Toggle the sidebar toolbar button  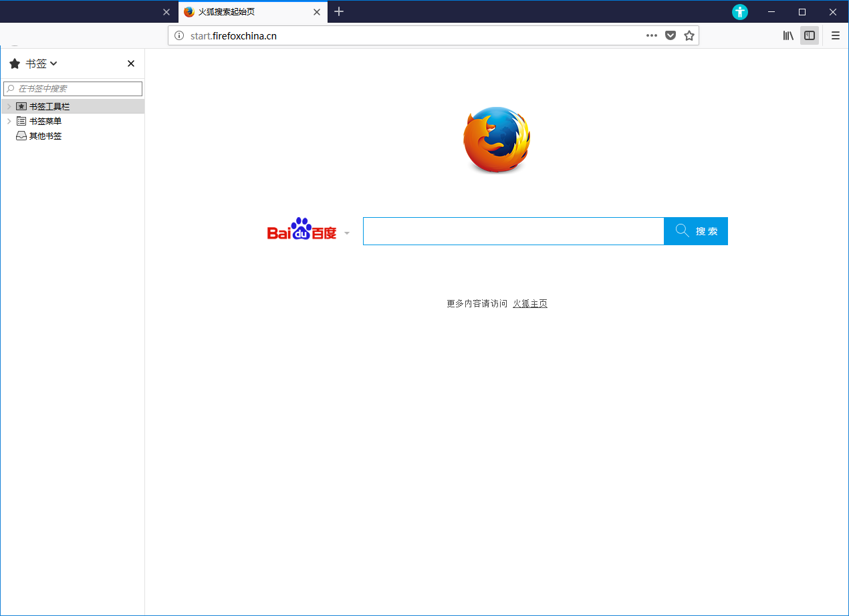pyautogui.click(x=810, y=35)
